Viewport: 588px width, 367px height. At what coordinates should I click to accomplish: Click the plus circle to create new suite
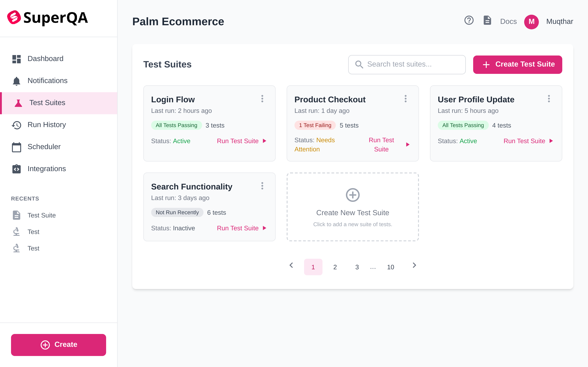tap(352, 195)
